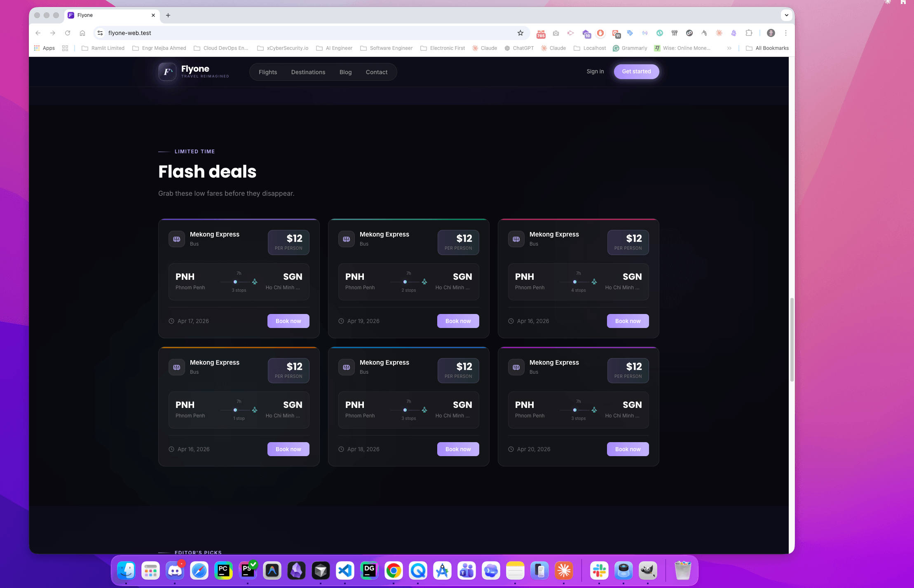Viewport: 914px width, 588px height.
Task: Click the bus icon on Apr 19 card
Action: tap(347, 239)
